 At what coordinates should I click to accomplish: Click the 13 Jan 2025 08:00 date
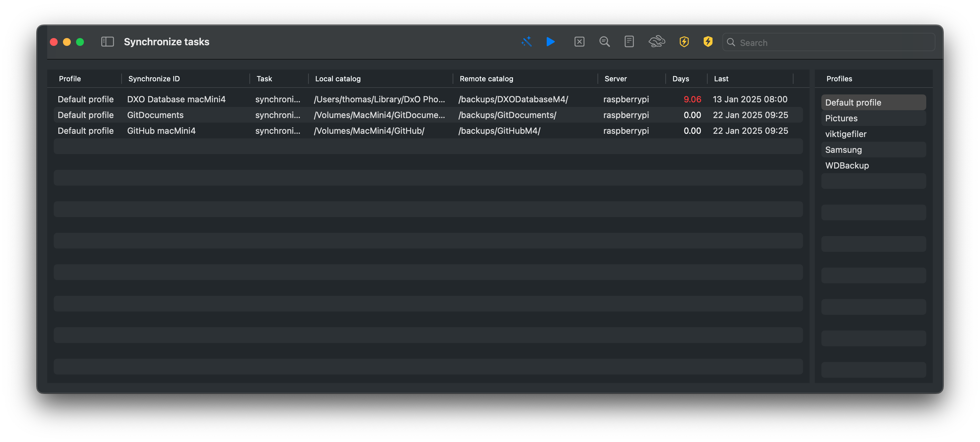pos(750,99)
